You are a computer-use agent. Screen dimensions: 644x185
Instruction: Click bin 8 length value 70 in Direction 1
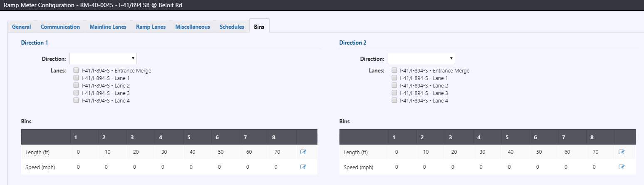[x=277, y=152]
